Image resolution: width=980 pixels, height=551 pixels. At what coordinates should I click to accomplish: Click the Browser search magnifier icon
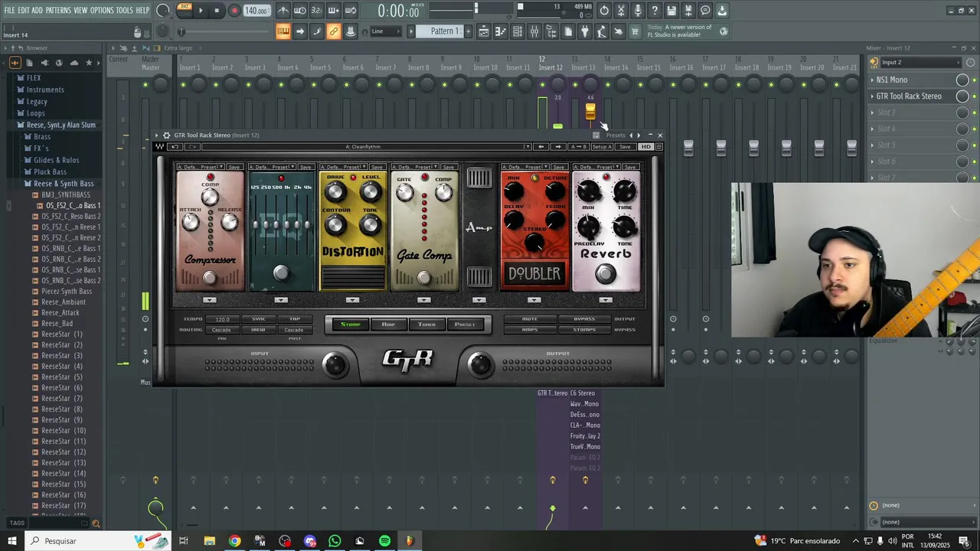click(96, 523)
